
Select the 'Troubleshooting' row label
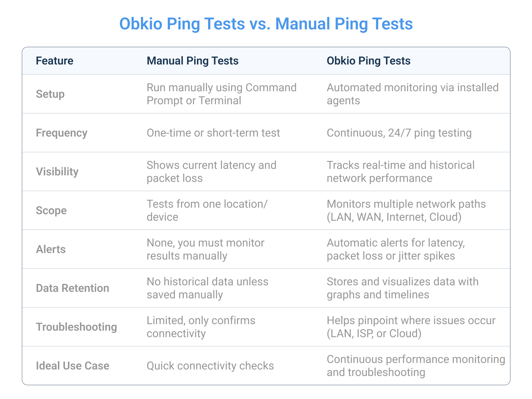click(76, 327)
